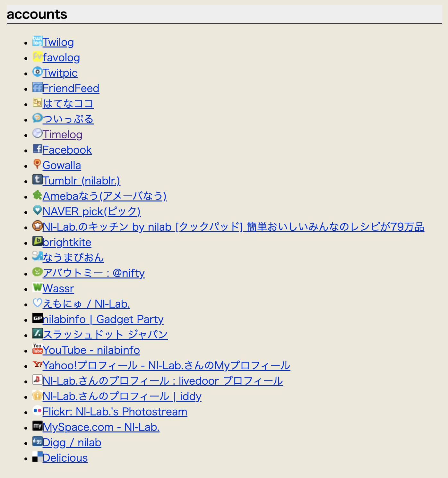Click the green Wassr 'W' icon

coord(37,287)
